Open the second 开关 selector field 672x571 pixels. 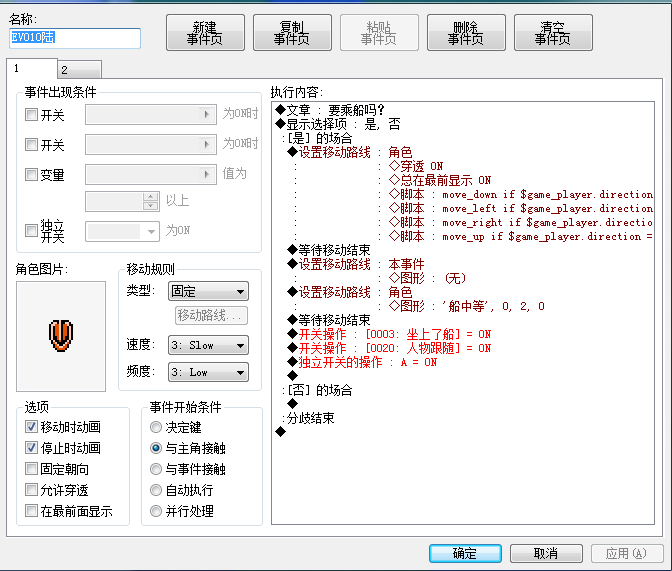pos(151,144)
